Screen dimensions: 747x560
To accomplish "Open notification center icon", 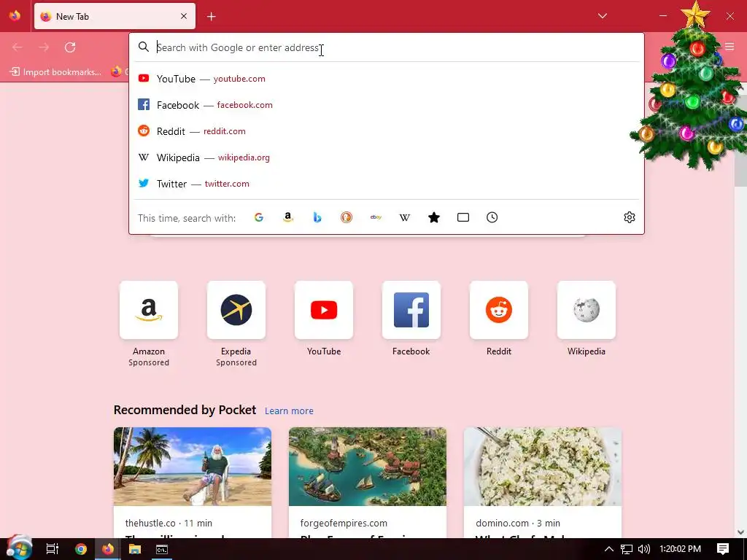I will coord(723,549).
